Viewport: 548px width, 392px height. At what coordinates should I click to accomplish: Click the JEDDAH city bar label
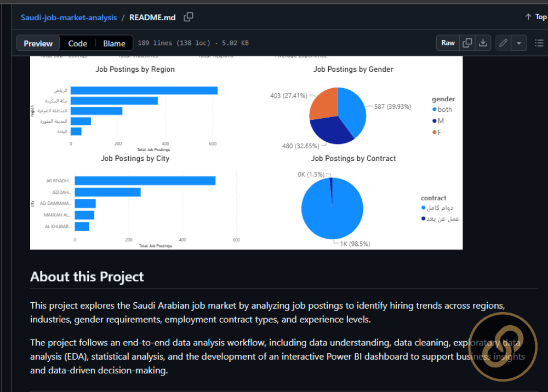point(61,192)
